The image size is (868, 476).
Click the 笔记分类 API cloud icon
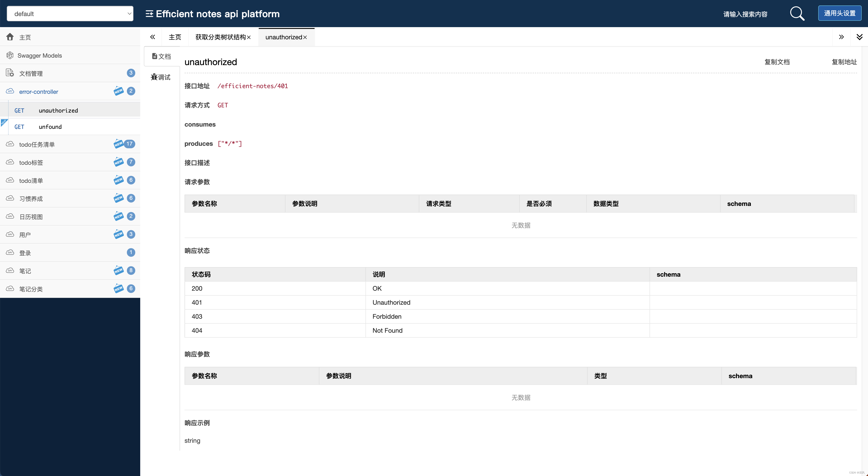(10, 289)
